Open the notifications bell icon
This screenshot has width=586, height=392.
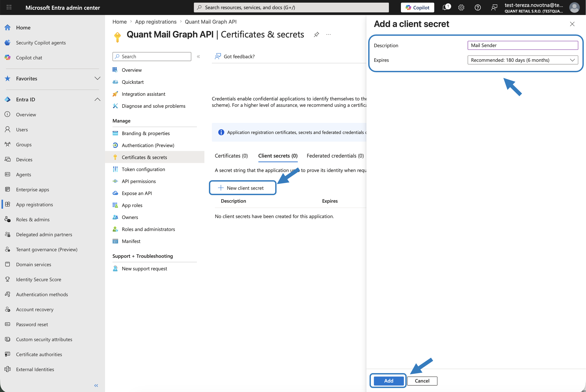point(445,8)
